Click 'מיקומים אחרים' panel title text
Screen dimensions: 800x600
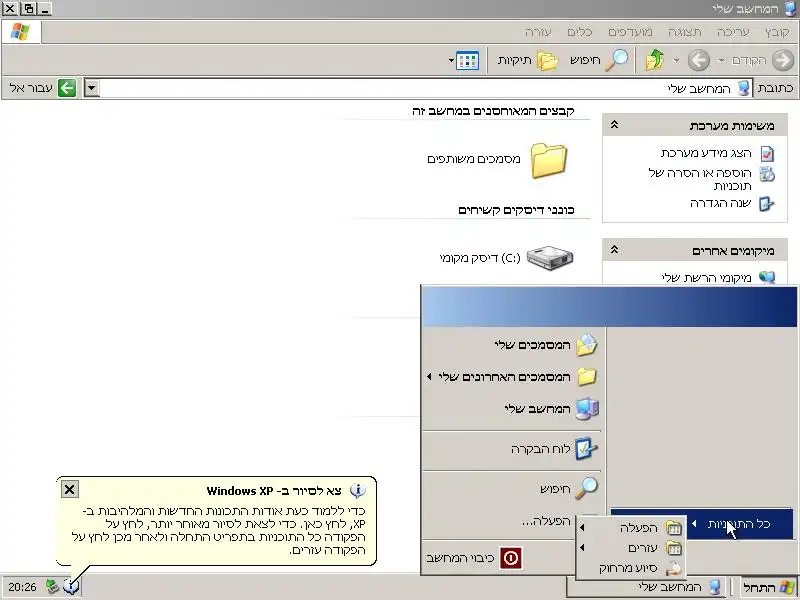[734, 250]
